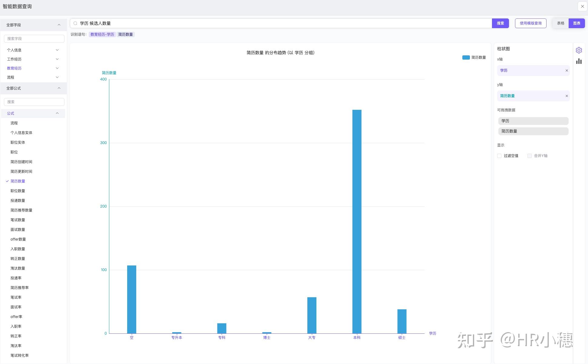The width and height of the screenshot is (588, 364).
Task: Remove 学历 from the x-axis
Action: click(567, 71)
